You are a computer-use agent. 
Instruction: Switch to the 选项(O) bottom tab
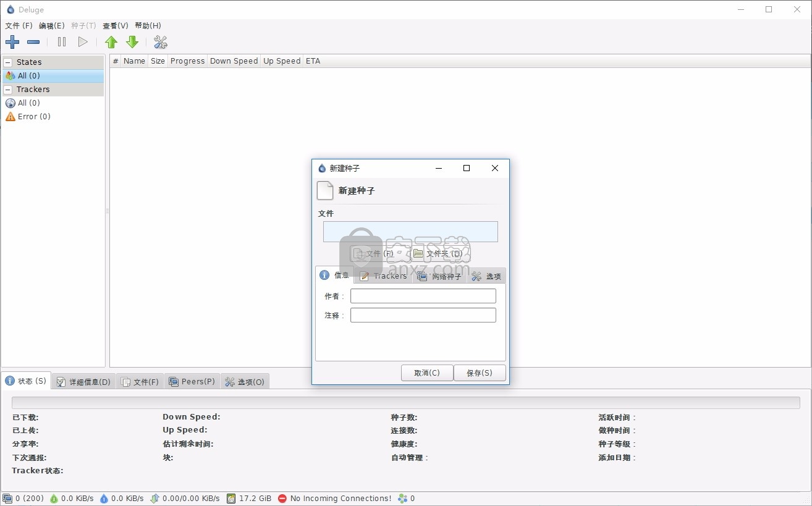[245, 382]
